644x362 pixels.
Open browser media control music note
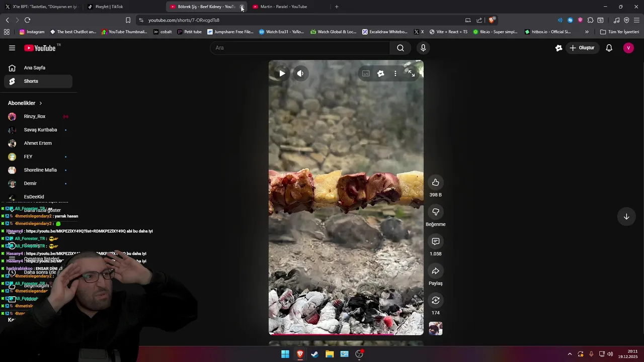616,20
